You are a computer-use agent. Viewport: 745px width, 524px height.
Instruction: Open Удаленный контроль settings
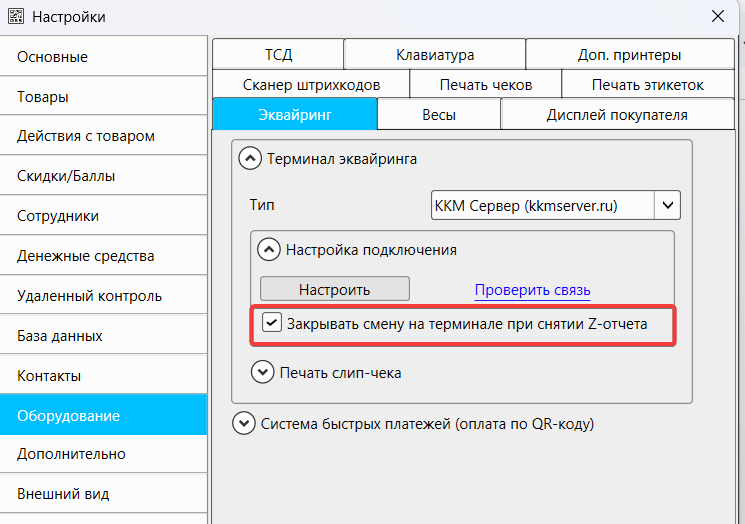103,295
